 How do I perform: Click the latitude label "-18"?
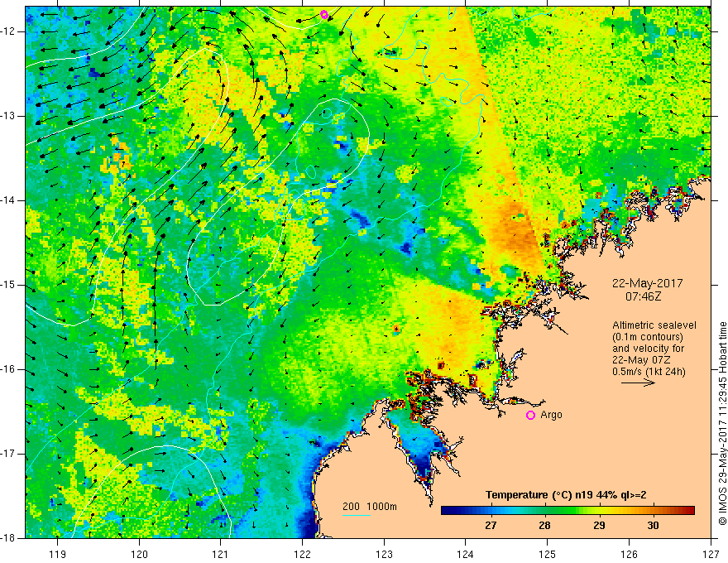pos(9,538)
